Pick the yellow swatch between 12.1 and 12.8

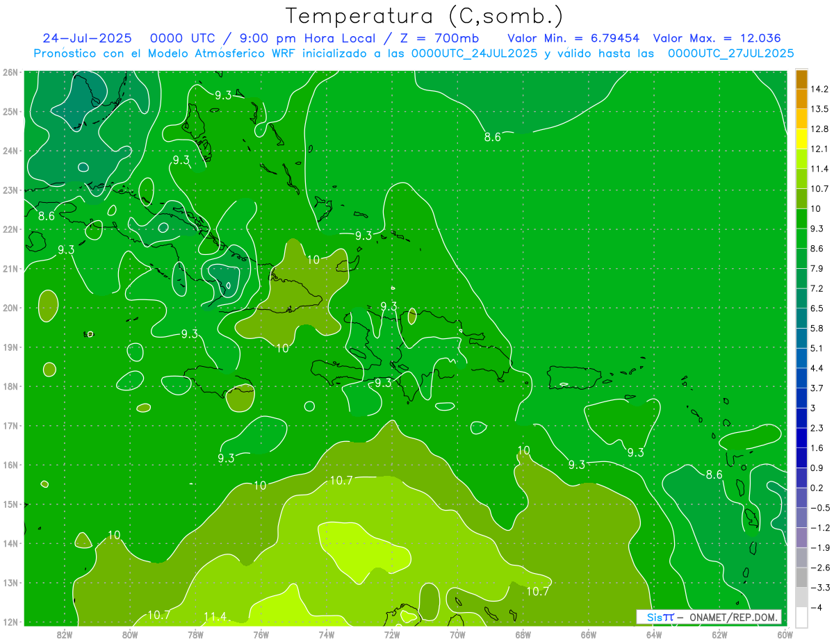tap(801, 138)
